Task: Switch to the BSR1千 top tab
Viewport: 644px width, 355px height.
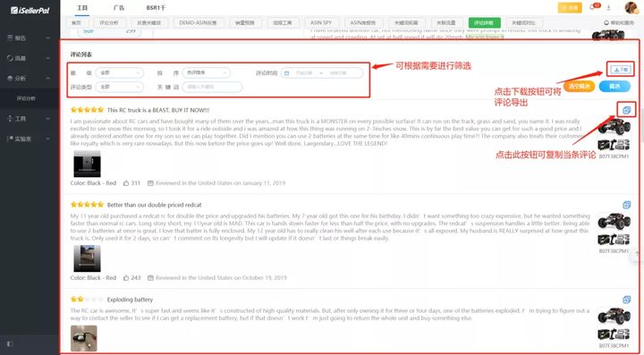Action: tap(156, 8)
